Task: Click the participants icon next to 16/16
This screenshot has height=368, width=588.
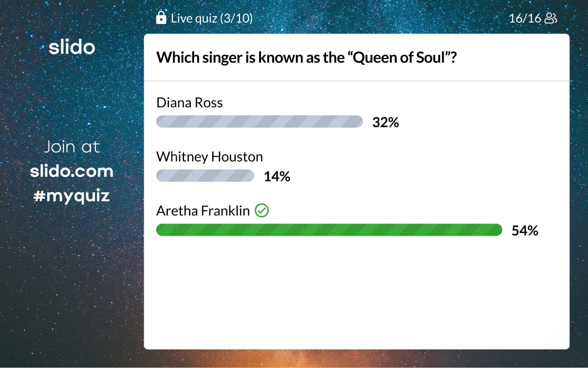Action: 550,18
